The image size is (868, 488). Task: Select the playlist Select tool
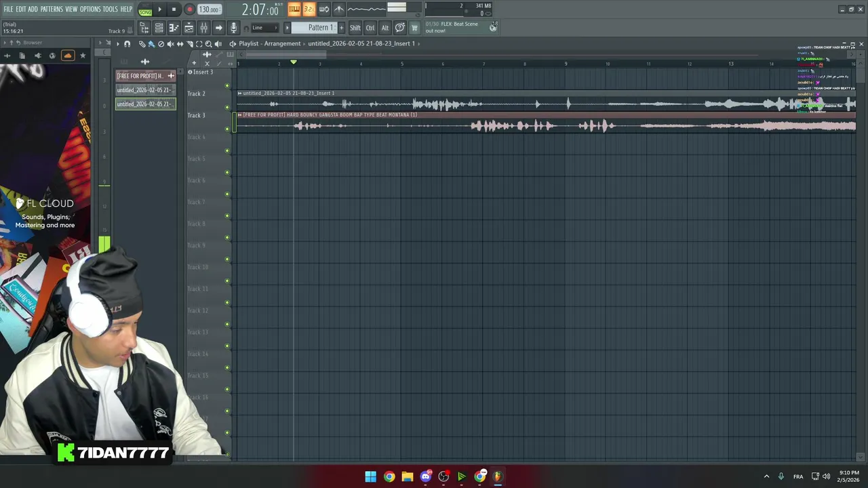(199, 43)
